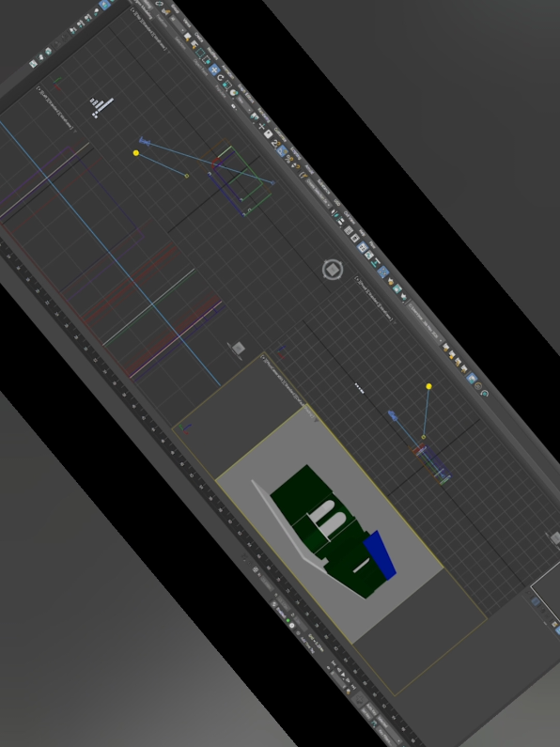560x747 pixels.
Task: Open Render Setup teapot icon
Action: pos(392,282)
